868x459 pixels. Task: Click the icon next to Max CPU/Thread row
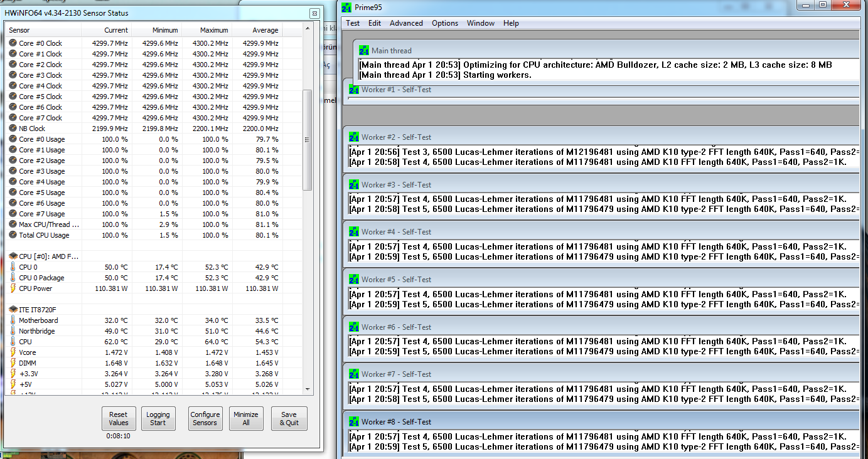[x=13, y=224]
